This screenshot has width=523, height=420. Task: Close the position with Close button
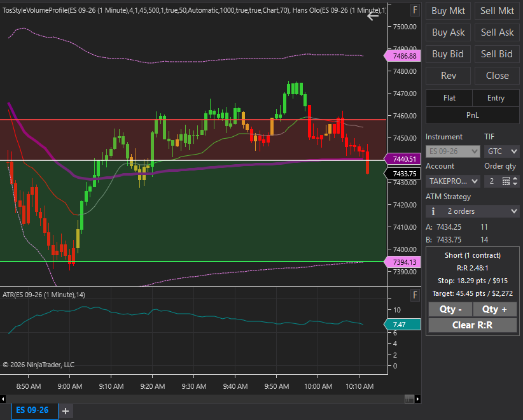click(497, 76)
